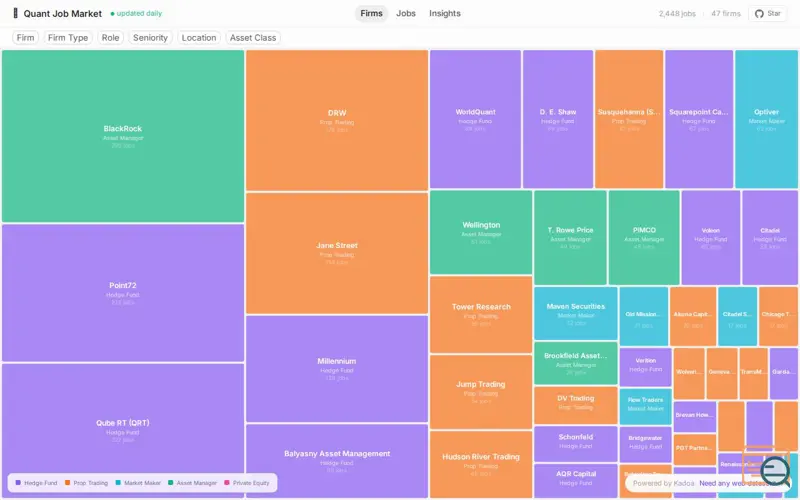Select the Point72 treemap tile
Viewport: 800px width, 500px height.
(123, 293)
